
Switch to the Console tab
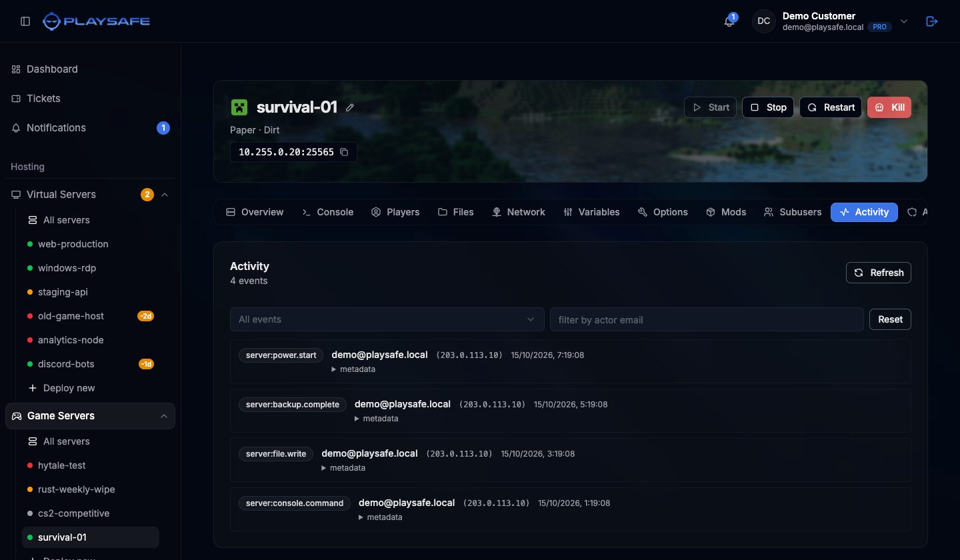[327, 212]
